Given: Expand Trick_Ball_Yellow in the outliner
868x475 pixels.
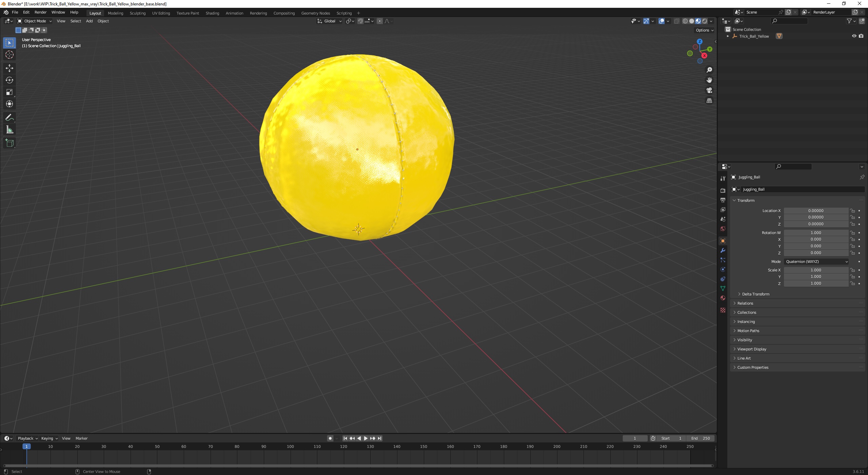Looking at the screenshot, I should [x=728, y=36].
